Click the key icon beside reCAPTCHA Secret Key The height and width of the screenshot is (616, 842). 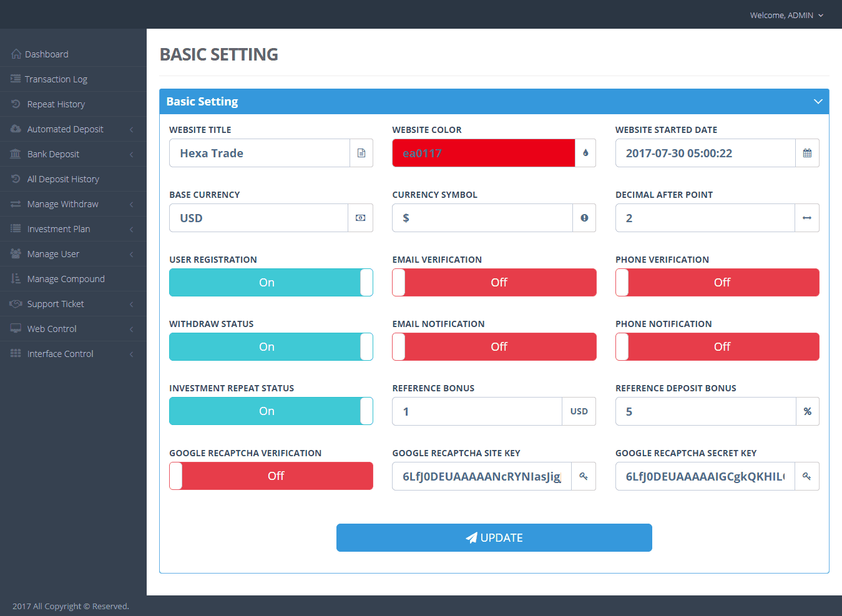(x=806, y=476)
